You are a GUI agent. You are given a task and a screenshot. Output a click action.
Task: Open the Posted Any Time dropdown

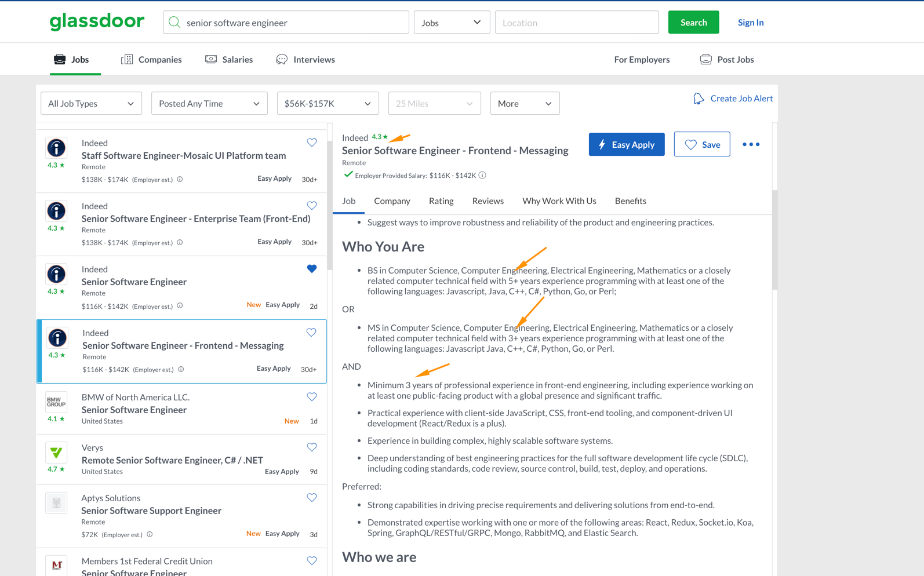[x=209, y=103]
